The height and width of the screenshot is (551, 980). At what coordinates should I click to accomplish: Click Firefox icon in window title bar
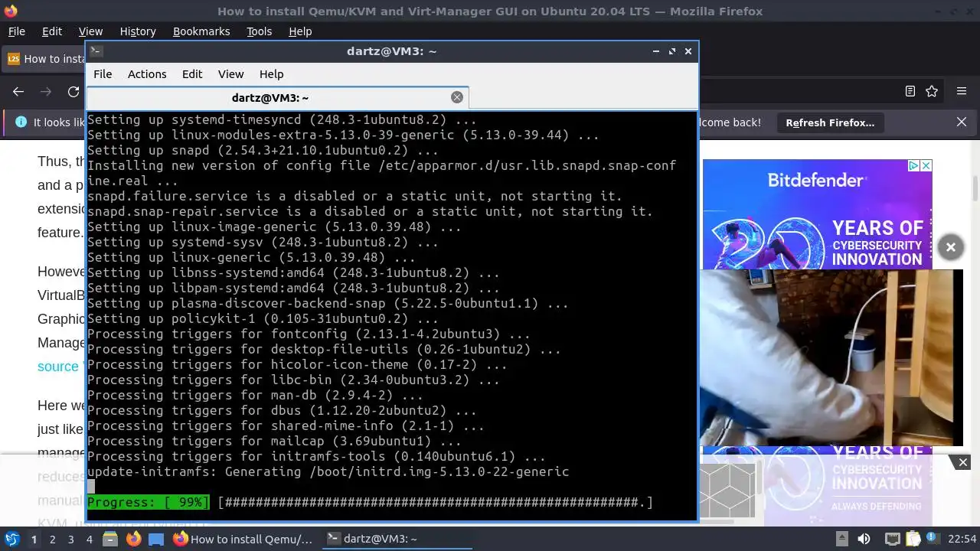(10, 11)
